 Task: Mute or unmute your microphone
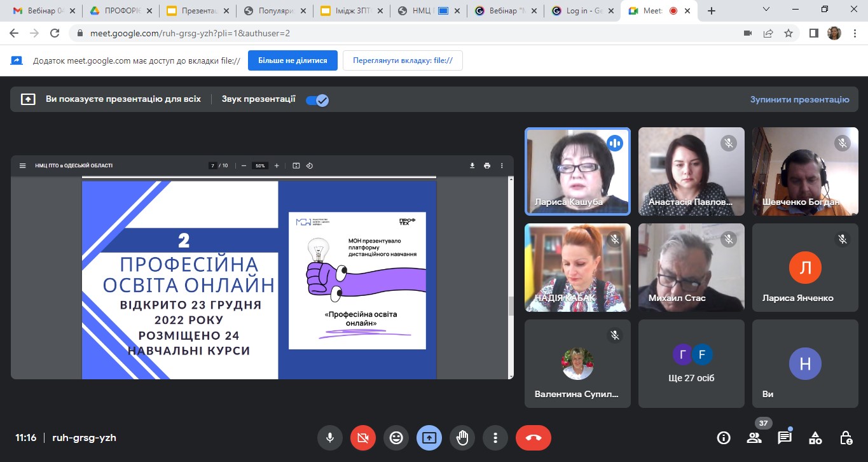(330, 438)
